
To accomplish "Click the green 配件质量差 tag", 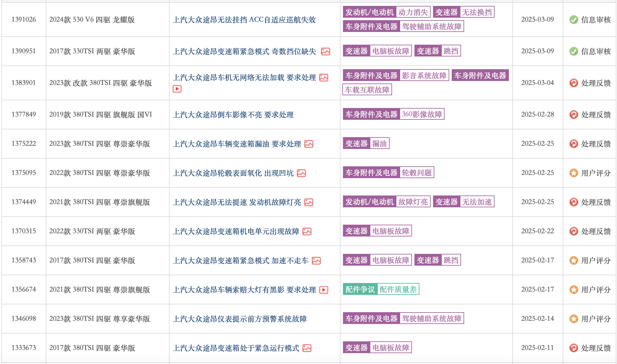I will tap(398, 289).
